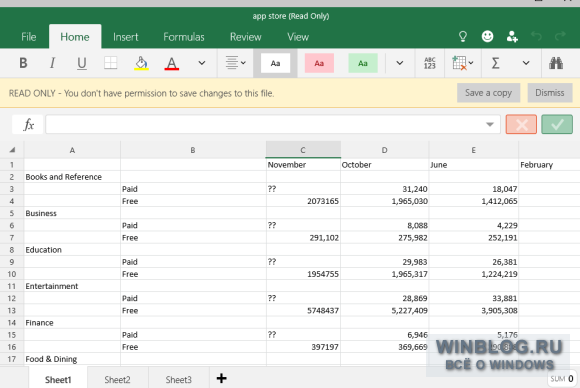Viewport: 580px width, 388px height.
Task: Add a new sheet with plus icon
Action: [x=222, y=378]
